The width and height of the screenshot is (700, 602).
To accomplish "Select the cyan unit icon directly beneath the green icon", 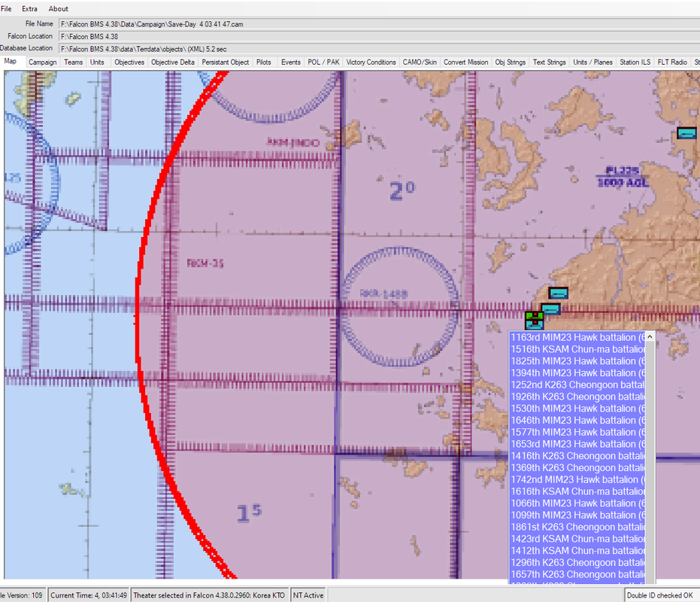I will pyautogui.click(x=535, y=325).
